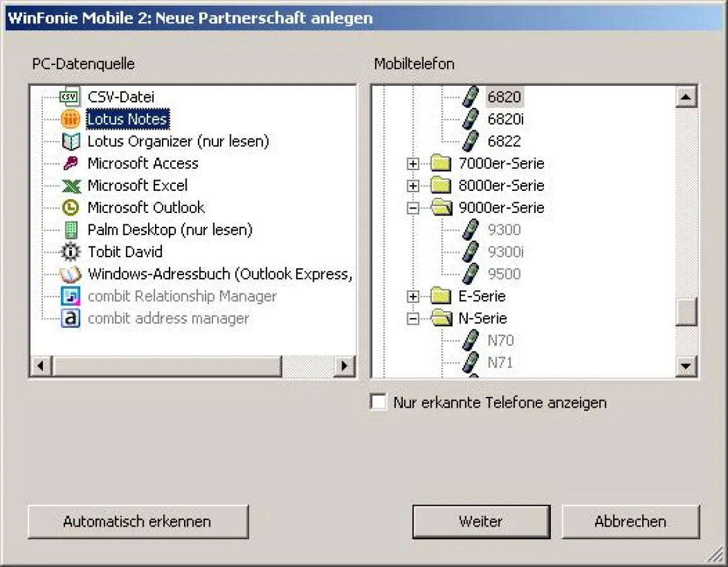Collapse the 9000er-Serie folder
Screen dimensions: 728x567
pos(413,207)
